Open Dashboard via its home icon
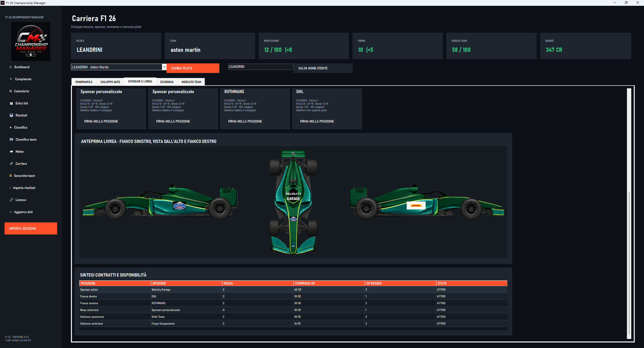 click(x=11, y=67)
